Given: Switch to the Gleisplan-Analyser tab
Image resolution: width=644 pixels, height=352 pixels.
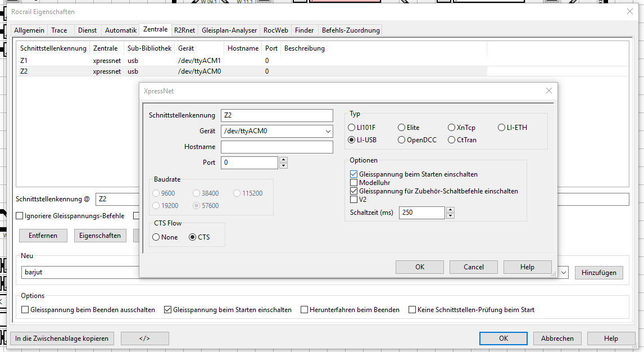Looking at the screenshot, I should point(229,30).
